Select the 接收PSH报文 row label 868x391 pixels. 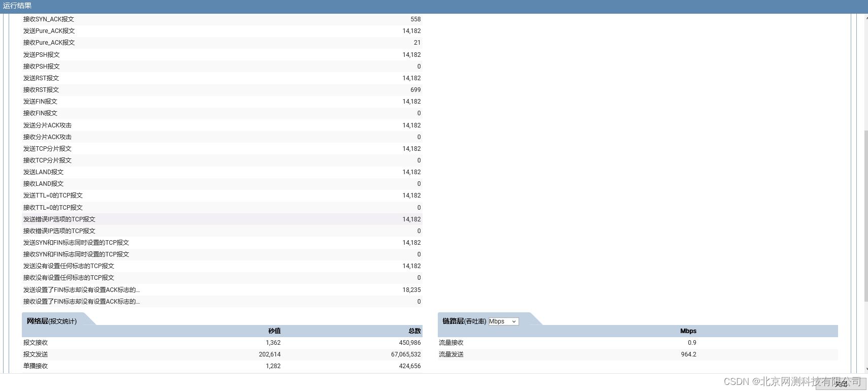(41, 67)
